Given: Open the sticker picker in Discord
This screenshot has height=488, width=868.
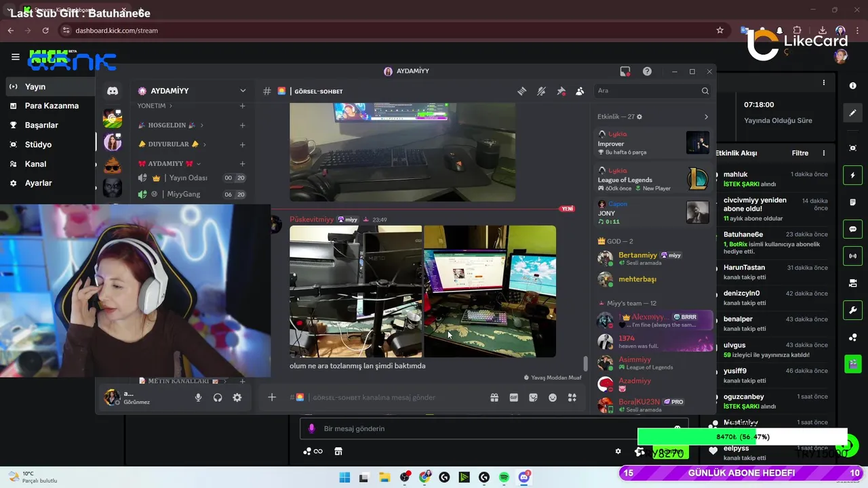Looking at the screenshot, I should tap(533, 397).
